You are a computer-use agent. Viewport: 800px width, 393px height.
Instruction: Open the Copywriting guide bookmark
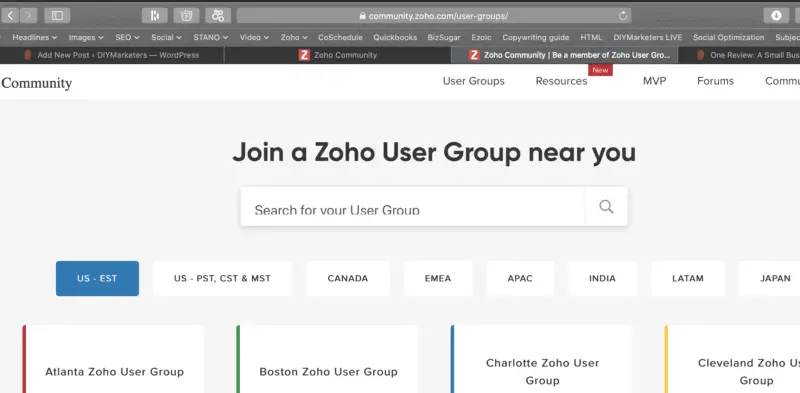[x=536, y=37]
